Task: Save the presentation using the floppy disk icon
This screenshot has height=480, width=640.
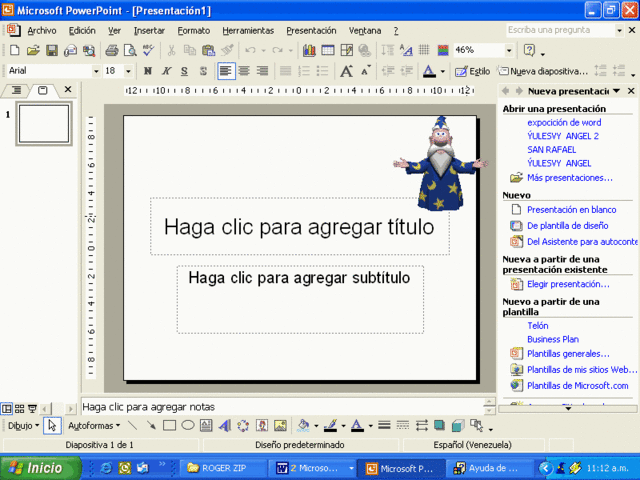Action: pyautogui.click(x=52, y=50)
